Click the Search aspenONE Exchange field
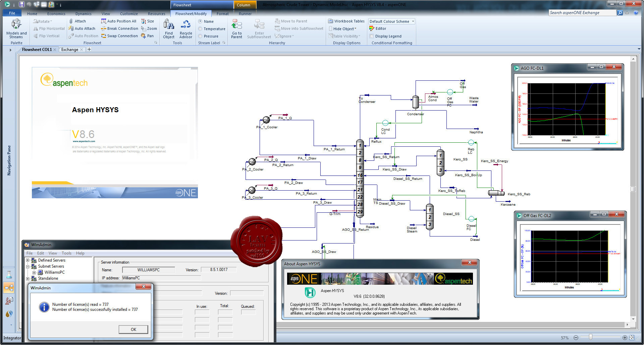This screenshot has width=644, height=345. coord(582,13)
